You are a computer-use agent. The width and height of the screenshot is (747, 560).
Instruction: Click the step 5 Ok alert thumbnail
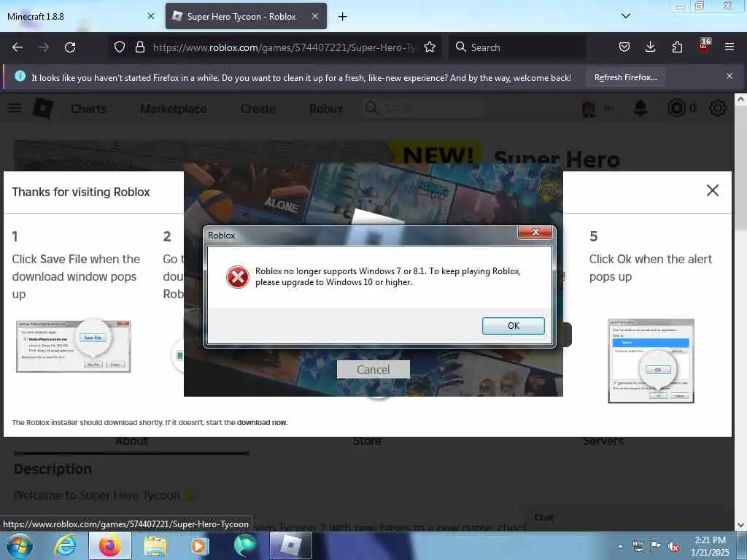point(651,361)
